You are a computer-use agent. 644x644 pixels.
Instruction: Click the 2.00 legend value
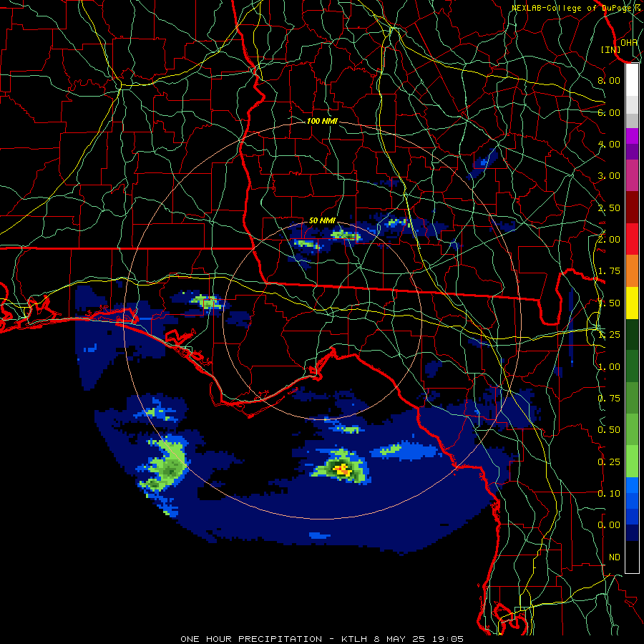click(x=609, y=240)
